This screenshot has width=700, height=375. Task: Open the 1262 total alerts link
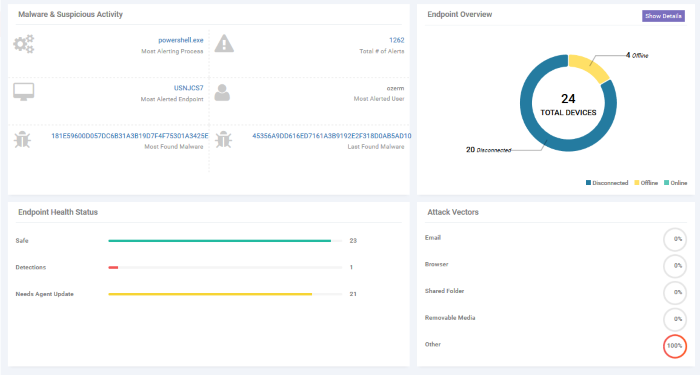(x=396, y=40)
